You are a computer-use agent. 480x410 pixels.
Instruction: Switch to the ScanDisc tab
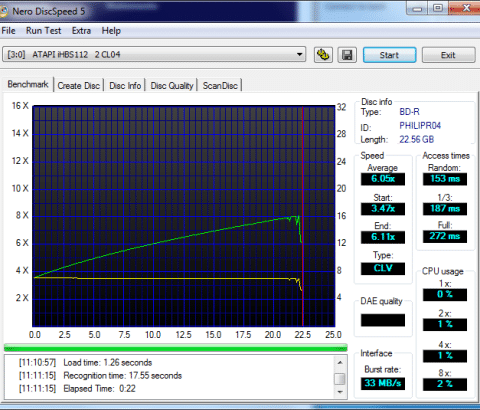tap(220, 86)
